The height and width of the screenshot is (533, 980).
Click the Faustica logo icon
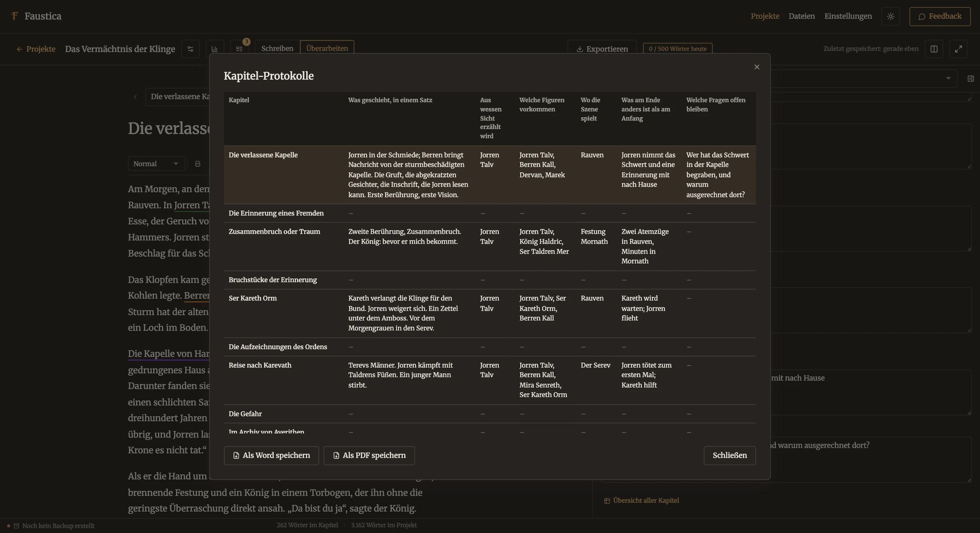15,16
